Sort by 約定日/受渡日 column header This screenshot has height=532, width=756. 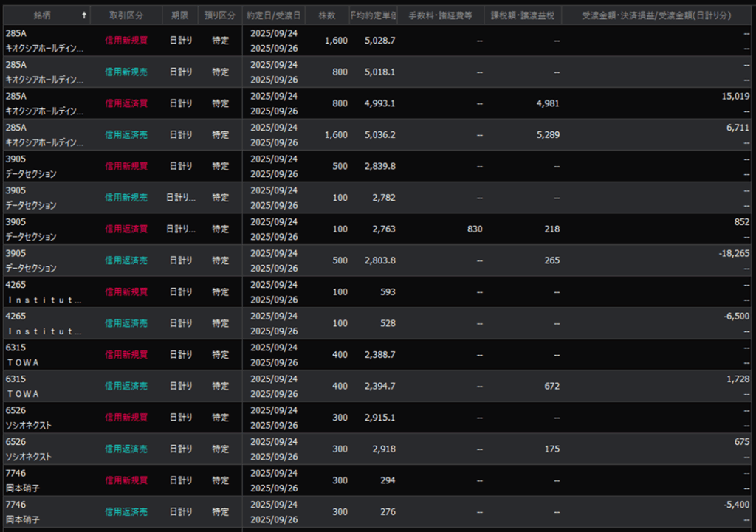(274, 15)
